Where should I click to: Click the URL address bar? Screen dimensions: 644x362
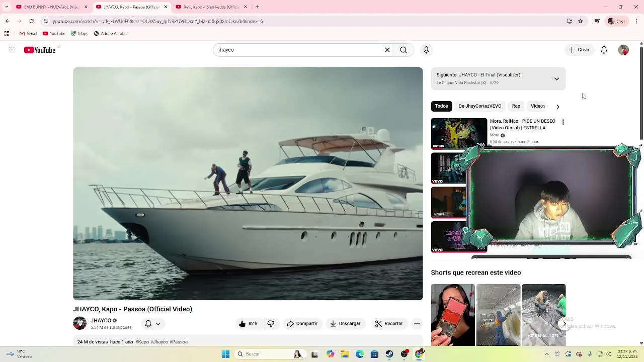(302, 21)
